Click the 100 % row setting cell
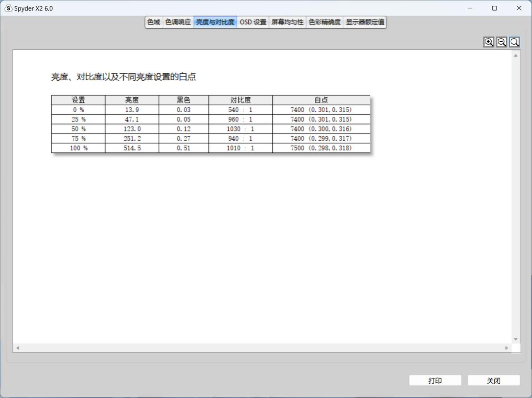The width and height of the screenshot is (532, 398). coord(78,148)
